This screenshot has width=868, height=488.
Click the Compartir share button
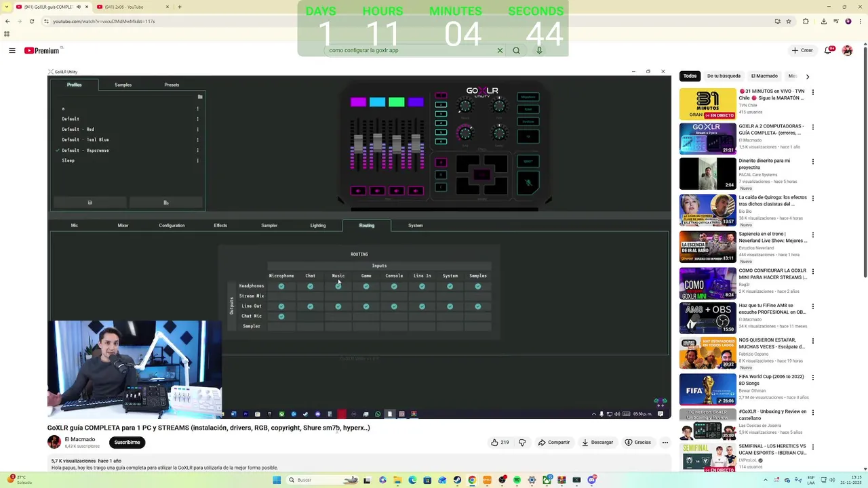(x=554, y=442)
